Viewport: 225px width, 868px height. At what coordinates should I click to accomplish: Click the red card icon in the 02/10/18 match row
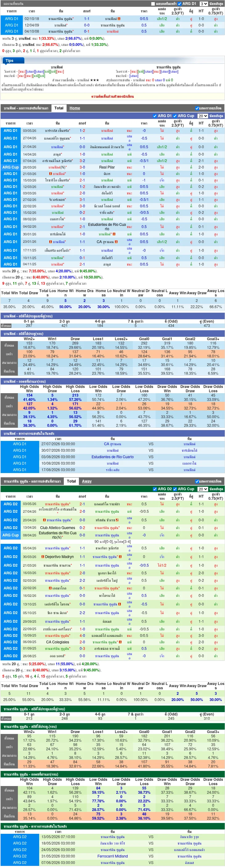[x=119, y=19]
